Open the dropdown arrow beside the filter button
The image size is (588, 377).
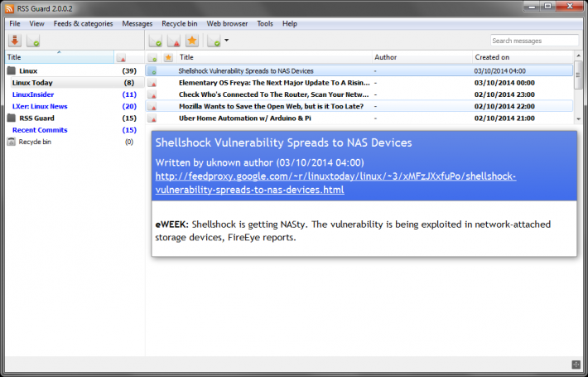pyautogui.click(x=226, y=41)
